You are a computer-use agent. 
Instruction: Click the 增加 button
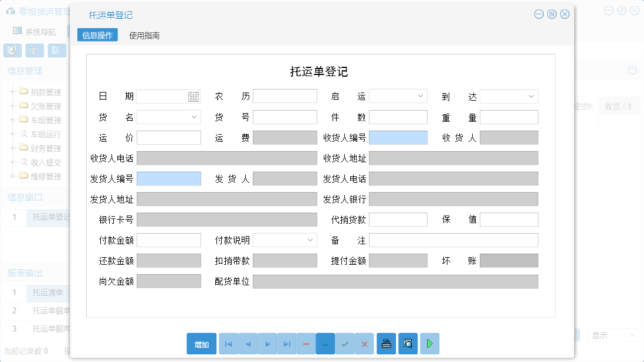[201, 344]
